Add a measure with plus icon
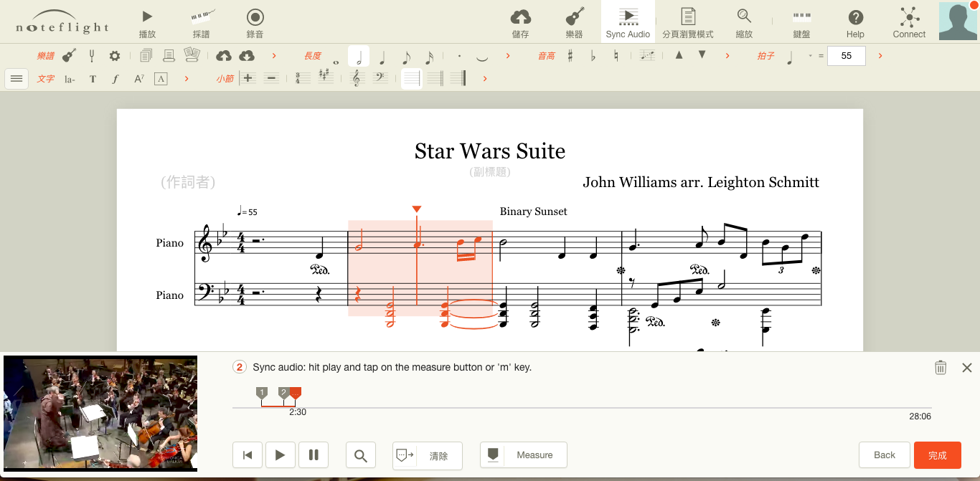980x481 pixels. 248,78
